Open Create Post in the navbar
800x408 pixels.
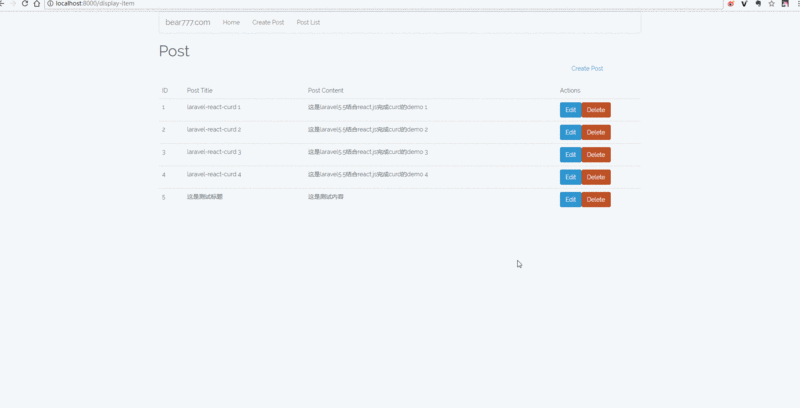pyautogui.click(x=268, y=22)
